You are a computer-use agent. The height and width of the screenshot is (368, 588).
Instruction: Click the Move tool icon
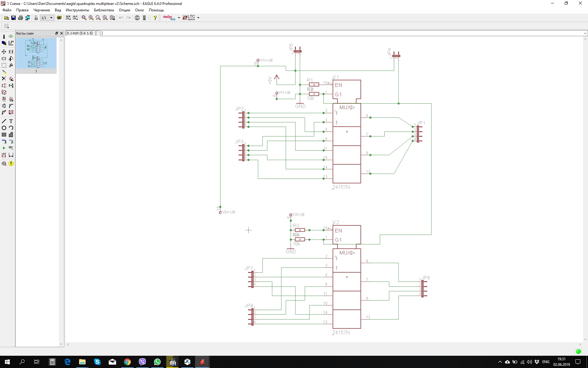tap(4, 52)
